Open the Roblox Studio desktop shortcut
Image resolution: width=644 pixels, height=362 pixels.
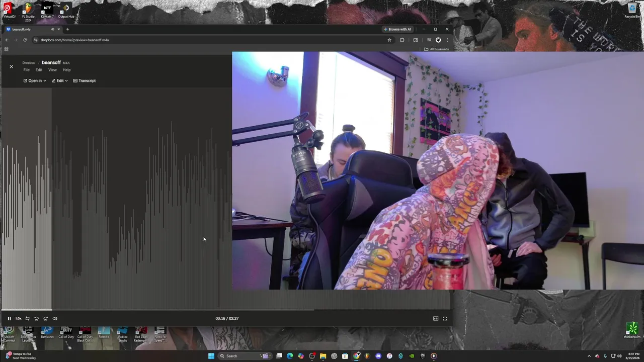pyautogui.click(x=122, y=334)
